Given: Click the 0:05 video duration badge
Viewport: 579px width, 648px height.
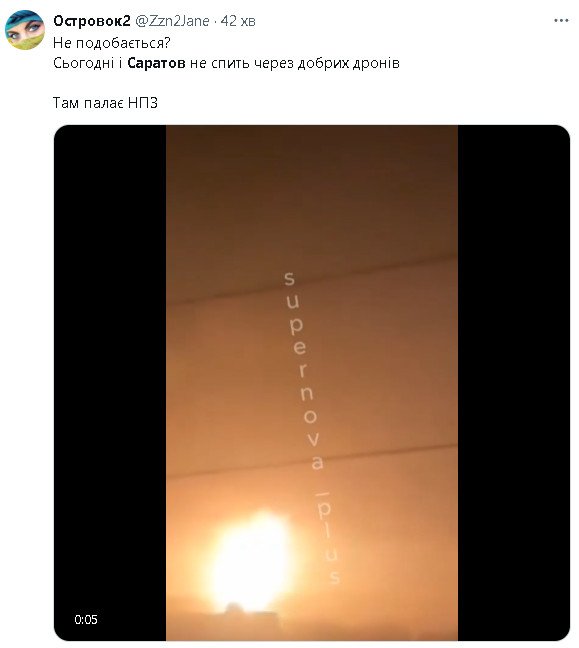Looking at the screenshot, I should [86, 619].
